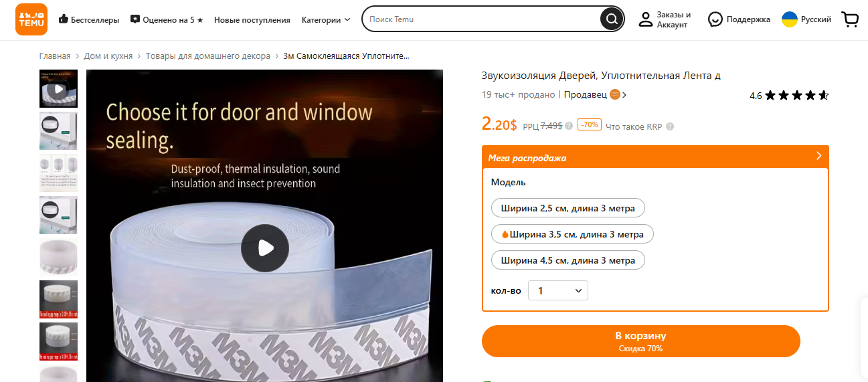This screenshot has height=382, width=868.
Task: Select Ширина 2,5 см, длина 3 метра
Action: click(x=568, y=208)
